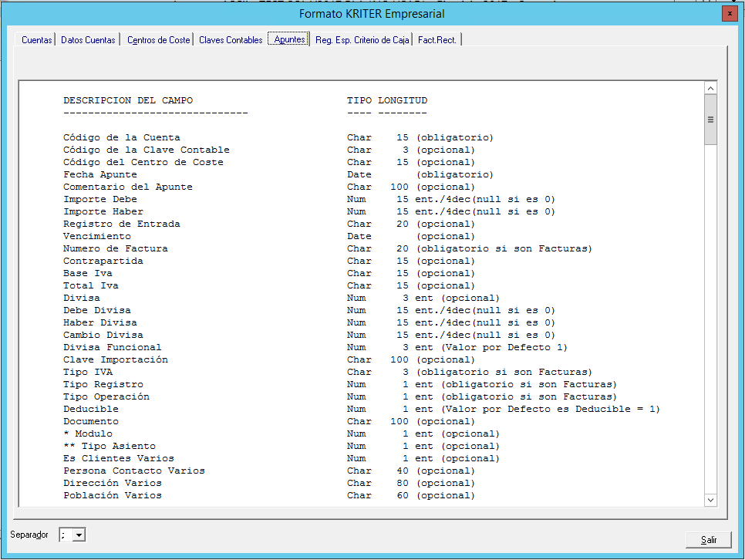745x560 pixels.
Task: Click the 'DESCRIPCION DEL CAMPO' header
Action: (128, 100)
